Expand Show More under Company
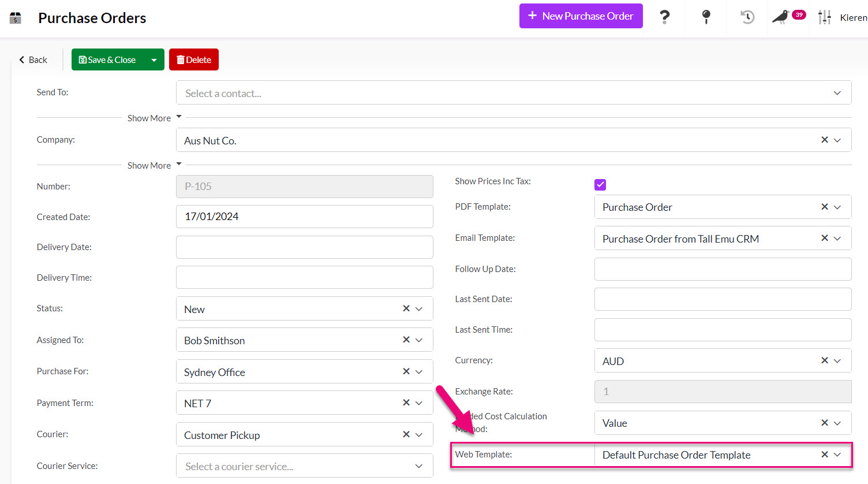Viewport: 868px width, 484px height. pyautogui.click(x=154, y=165)
